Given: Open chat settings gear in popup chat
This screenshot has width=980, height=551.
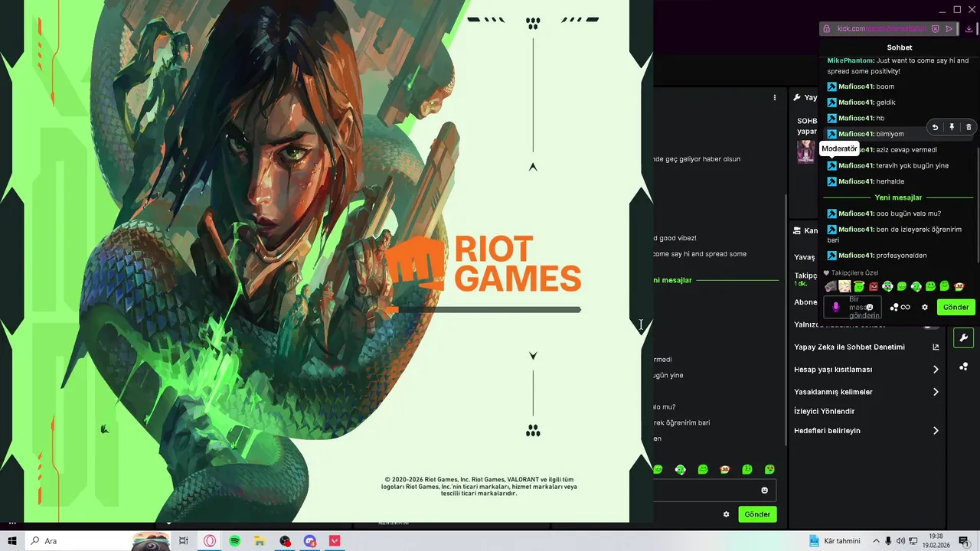Looking at the screenshot, I should (925, 307).
